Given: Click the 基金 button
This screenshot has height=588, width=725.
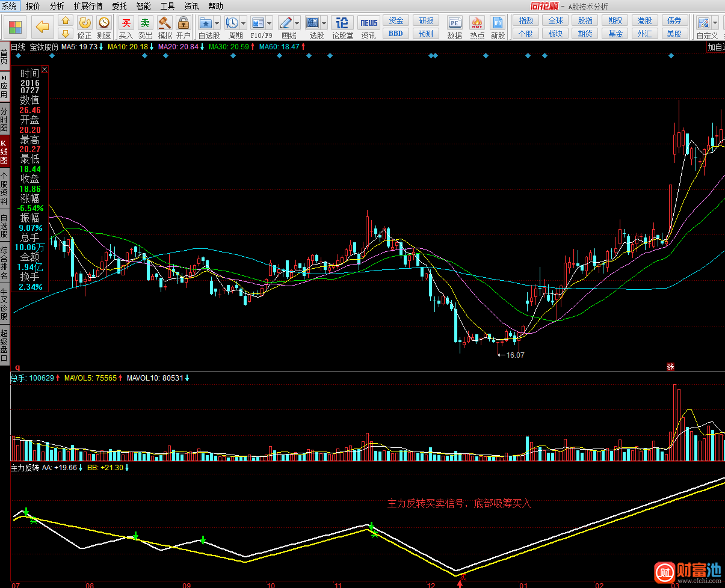Looking at the screenshot, I should coord(615,34).
